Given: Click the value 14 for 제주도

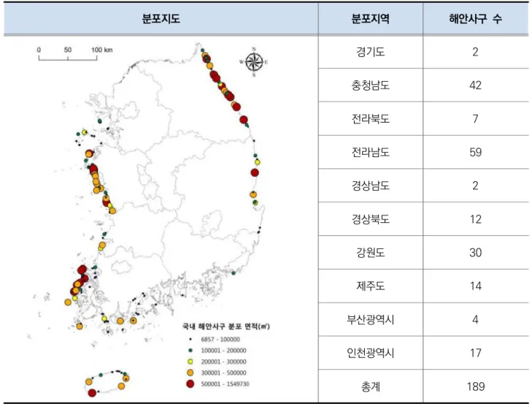Looking at the screenshot, I should tap(475, 286).
